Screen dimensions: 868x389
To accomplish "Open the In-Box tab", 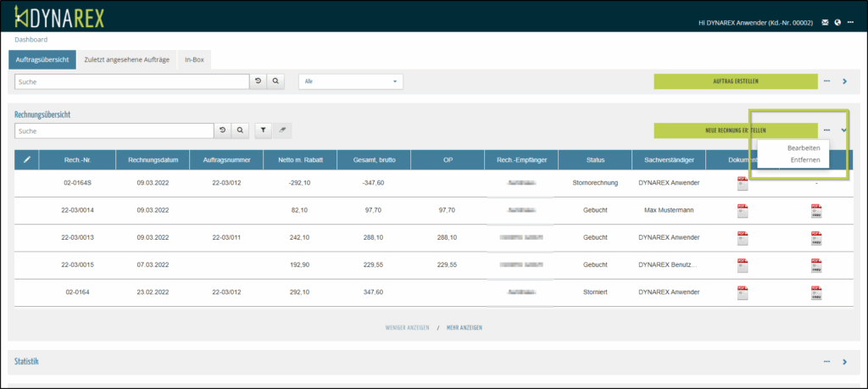I will 196,59.
